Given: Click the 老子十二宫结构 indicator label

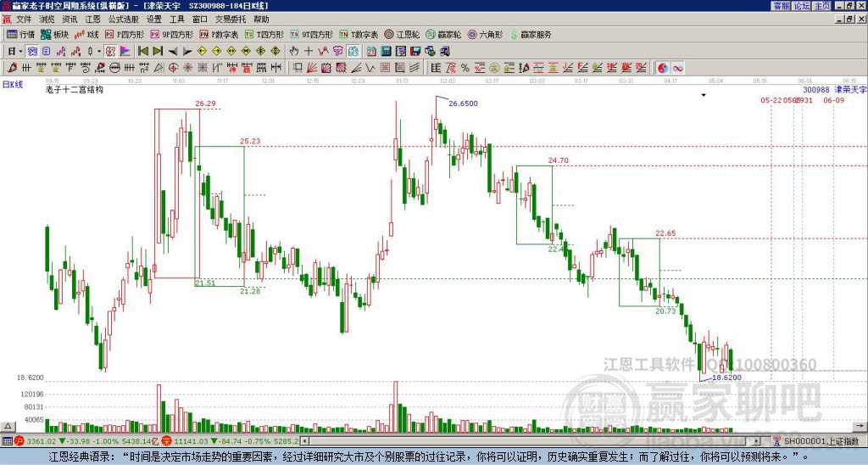Looking at the screenshot, I should pos(75,89).
